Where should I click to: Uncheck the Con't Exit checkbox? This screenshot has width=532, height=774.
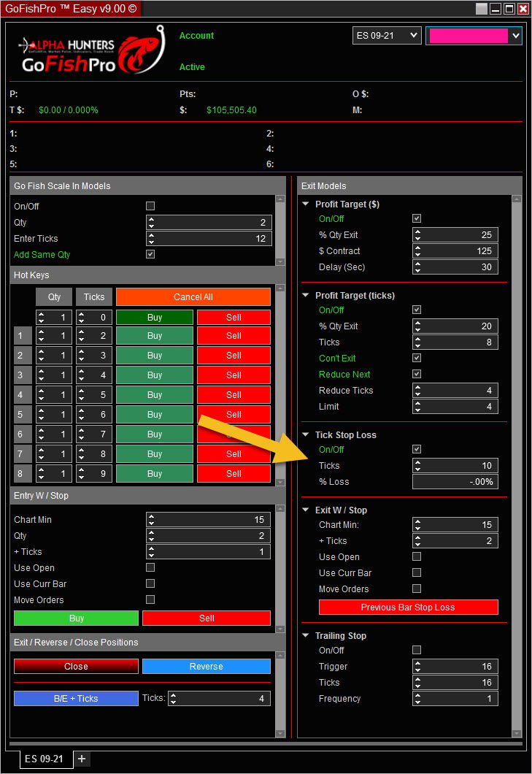(x=417, y=358)
